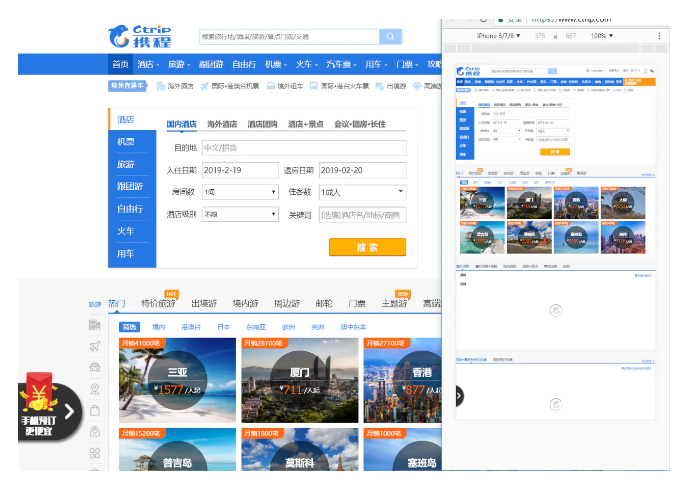Open the three-dot device toolbar menu
The height and width of the screenshot is (487, 688).
(x=659, y=35)
